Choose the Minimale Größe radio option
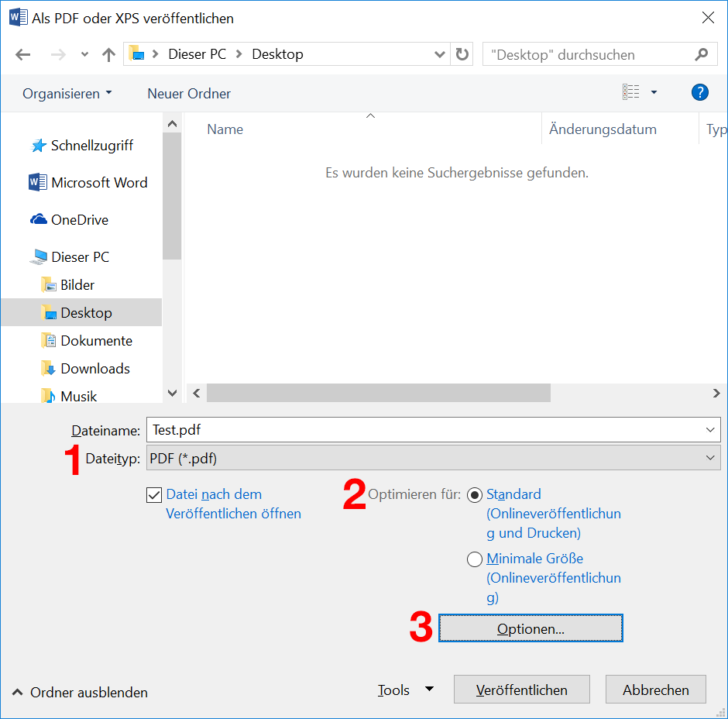Viewport: 728px width, 719px height. coord(475,559)
